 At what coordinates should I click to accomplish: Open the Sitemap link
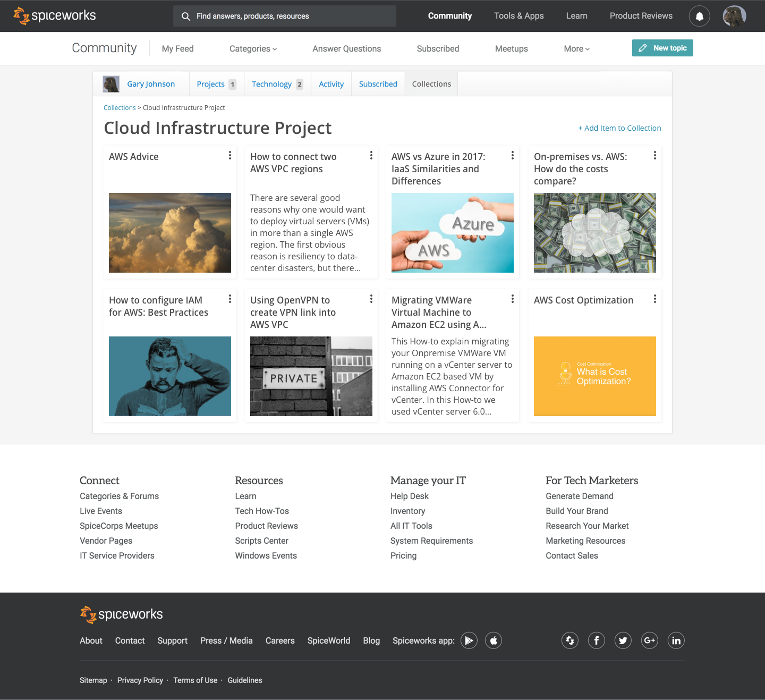[x=93, y=680]
